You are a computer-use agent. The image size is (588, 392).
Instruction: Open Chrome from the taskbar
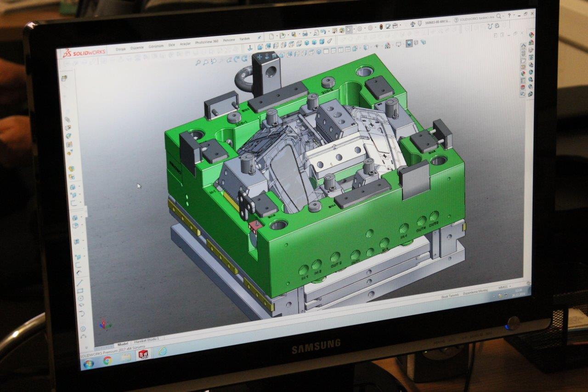(107, 360)
